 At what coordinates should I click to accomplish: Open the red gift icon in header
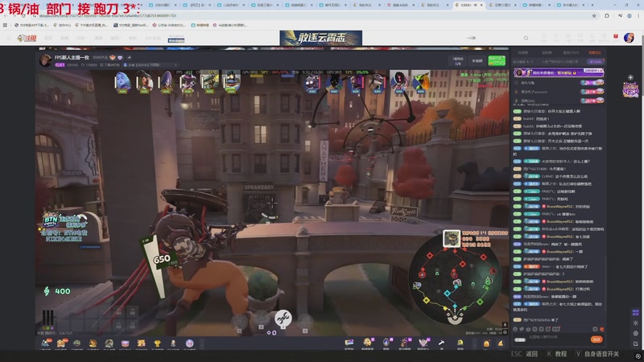[x=616, y=36]
